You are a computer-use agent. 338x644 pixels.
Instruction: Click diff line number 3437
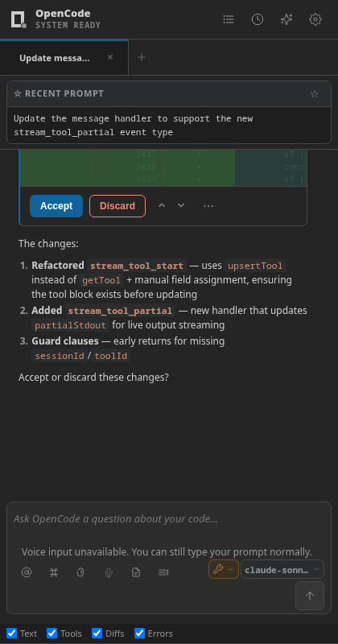[146, 155]
